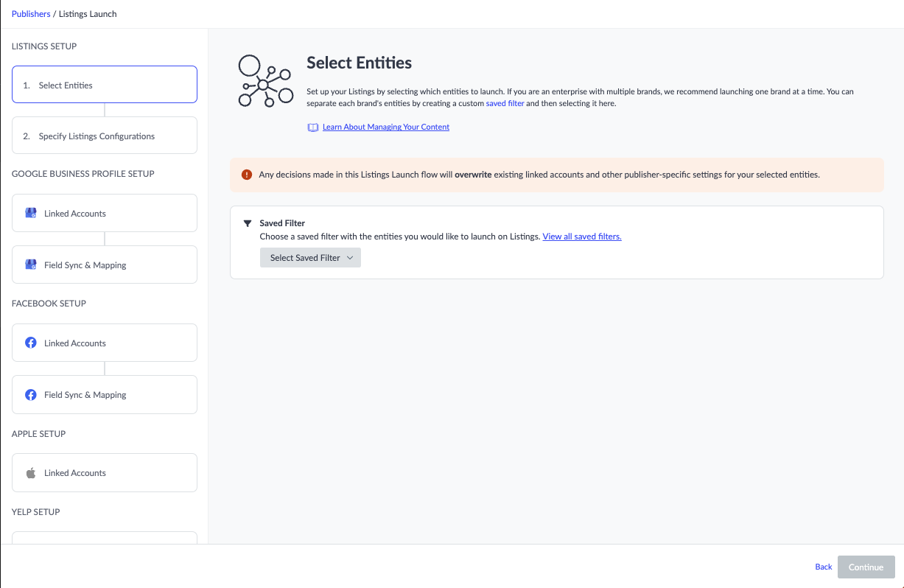Open Specify Listings Configurations step

point(105,136)
